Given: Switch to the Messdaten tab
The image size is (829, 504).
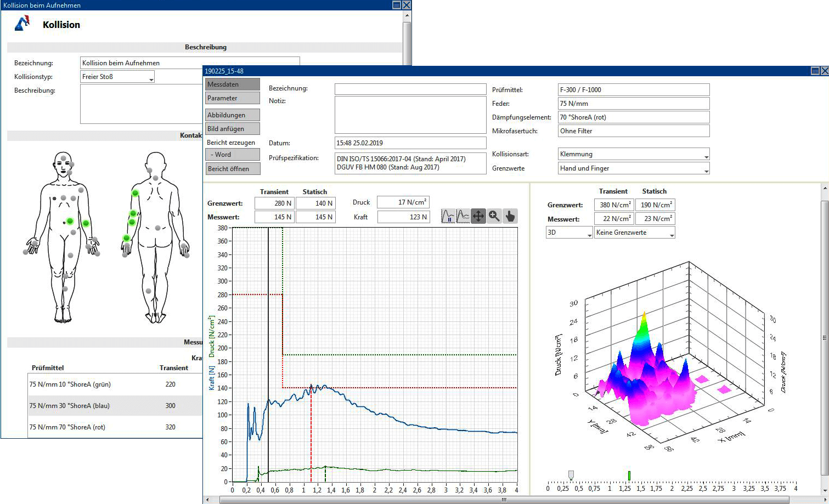Looking at the screenshot, I should coord(233,84).
